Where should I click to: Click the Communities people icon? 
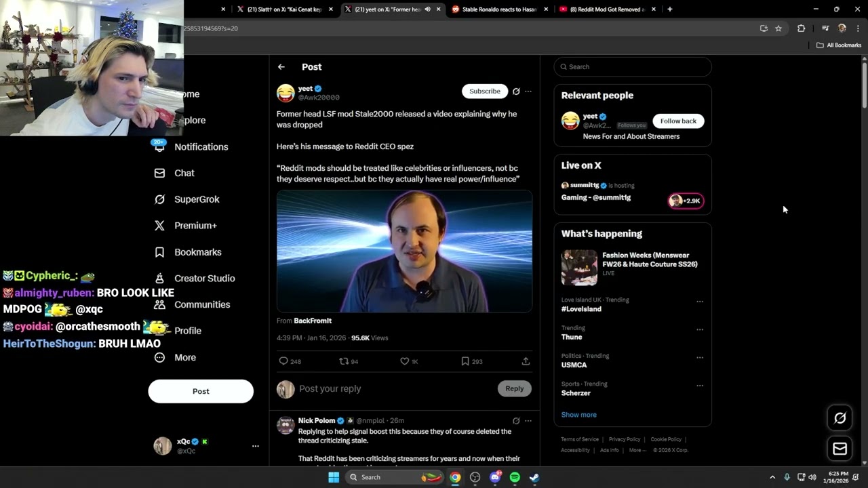point(160,304)
